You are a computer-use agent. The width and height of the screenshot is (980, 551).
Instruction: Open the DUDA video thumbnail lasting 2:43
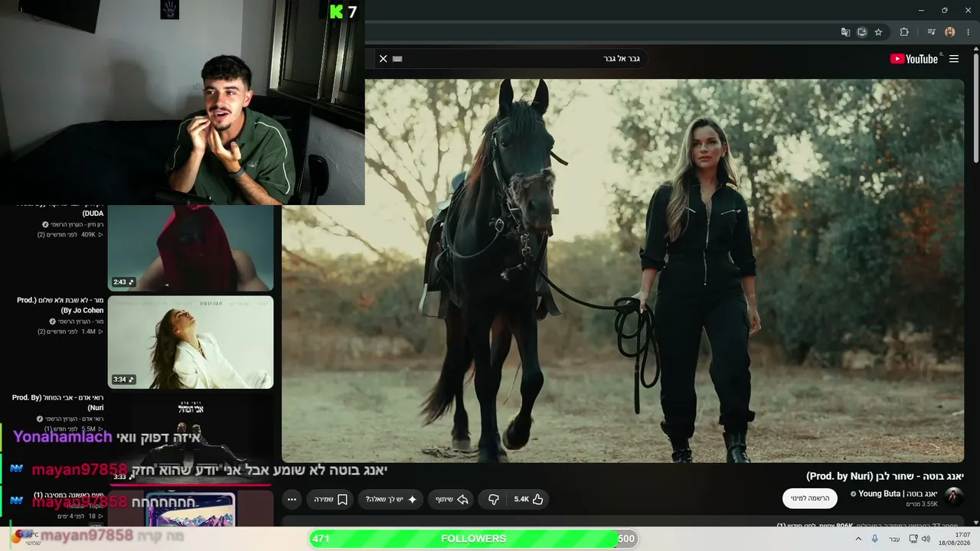[191, 248]
